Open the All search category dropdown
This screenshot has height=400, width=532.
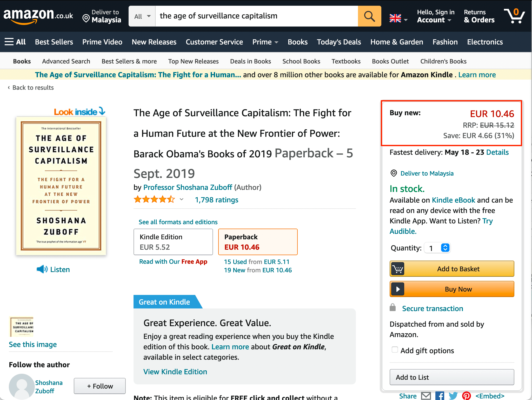pyautogui.click(x=142, y=16)
